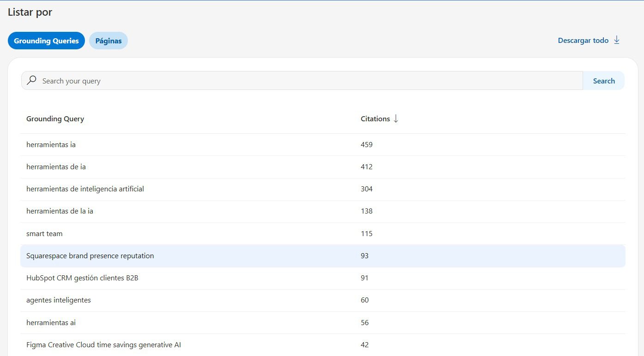The image size is (644, 356).
Task: Click the magnifier icon in search field
Action: [31, 80]
